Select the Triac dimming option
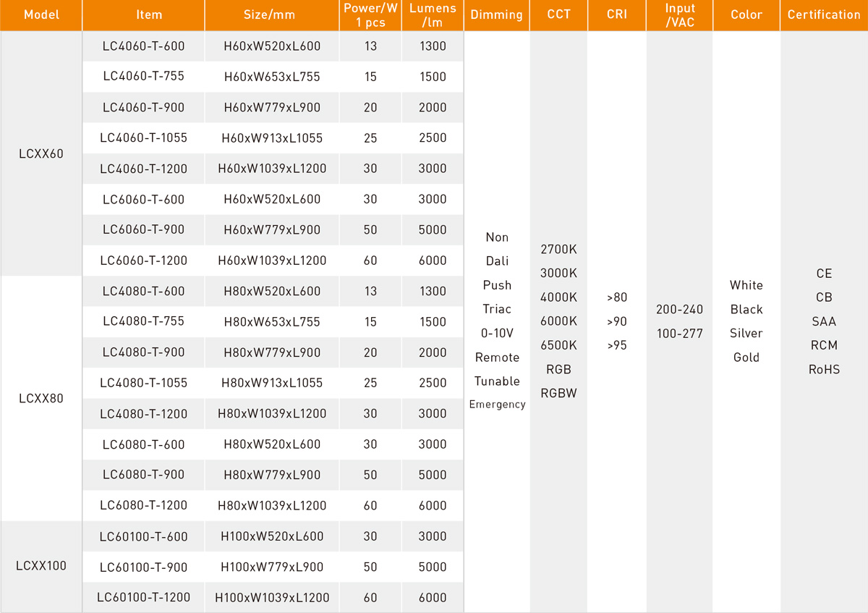This screenshot has height=613, width=868. coord(497,309)
